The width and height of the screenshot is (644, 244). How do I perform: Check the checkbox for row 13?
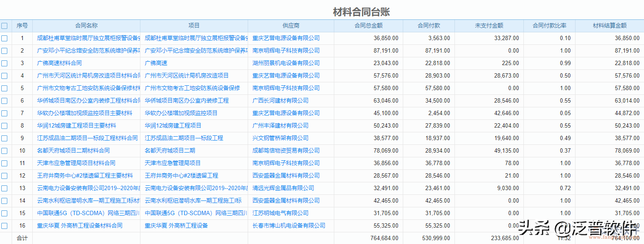coord(4,188)
